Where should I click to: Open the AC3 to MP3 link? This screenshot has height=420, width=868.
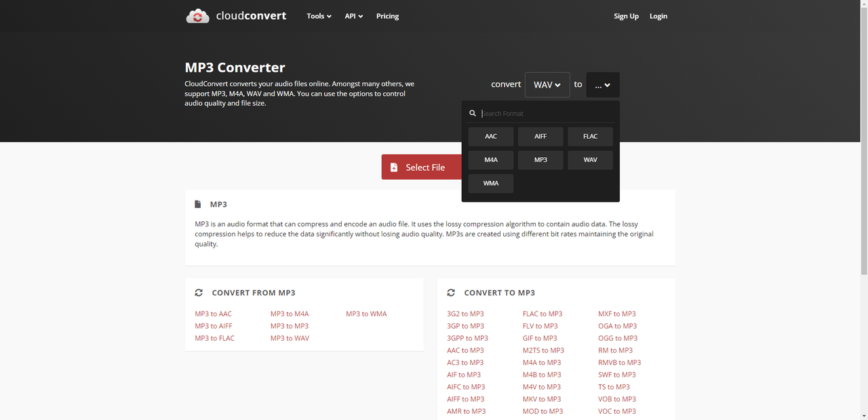click(x=465, y=362)
